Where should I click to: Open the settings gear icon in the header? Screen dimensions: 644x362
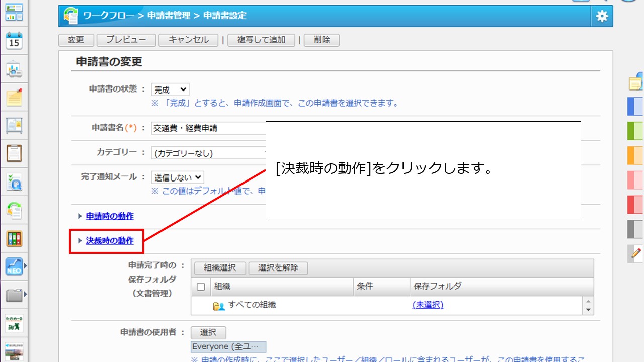point(601,16)
